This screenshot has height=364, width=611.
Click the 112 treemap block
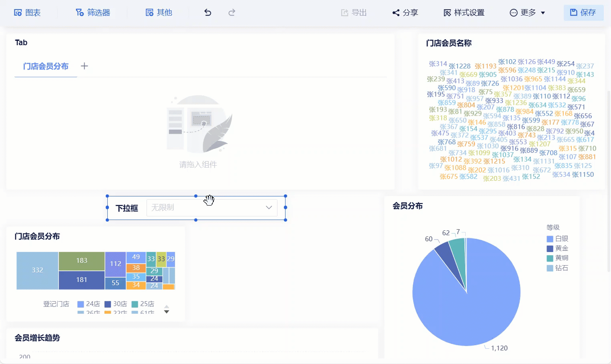115,264
